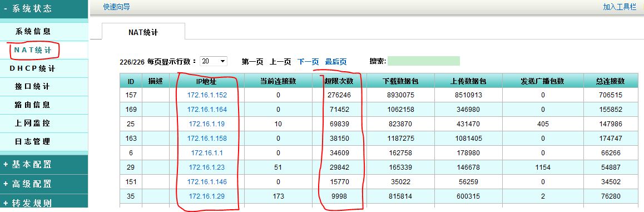Click the 超限次数 value 71452
Viewport: 644px width, 212px height.
click(339, 110)
